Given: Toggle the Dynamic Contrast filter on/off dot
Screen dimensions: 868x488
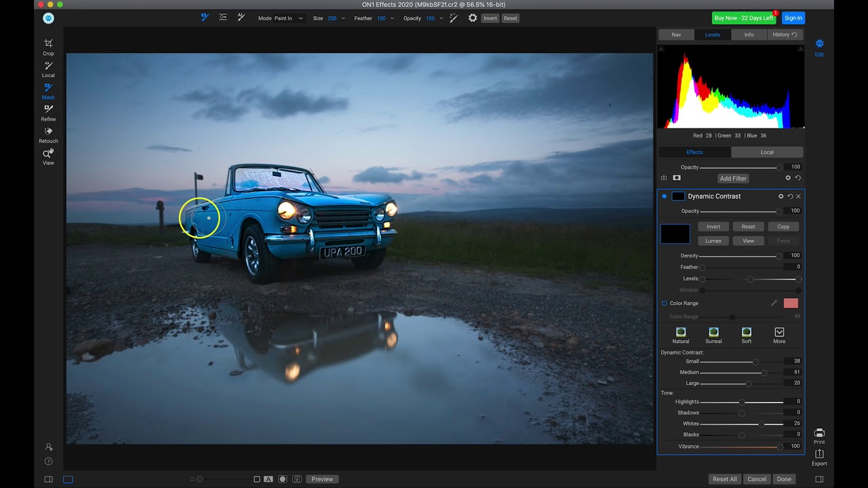Looking at the screenshot, I should coord(663,196).
